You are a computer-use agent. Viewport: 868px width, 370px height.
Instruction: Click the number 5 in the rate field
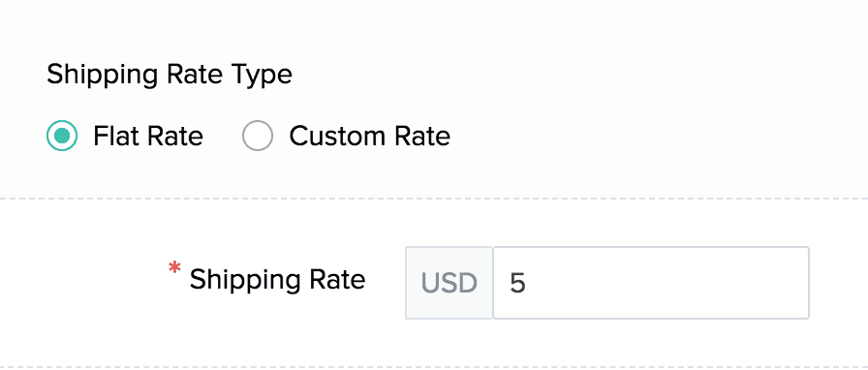(517, 283)
